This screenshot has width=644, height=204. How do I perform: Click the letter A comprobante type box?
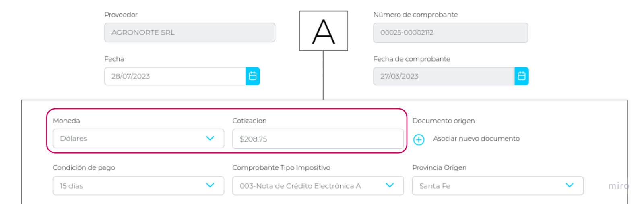click(323, 31)
